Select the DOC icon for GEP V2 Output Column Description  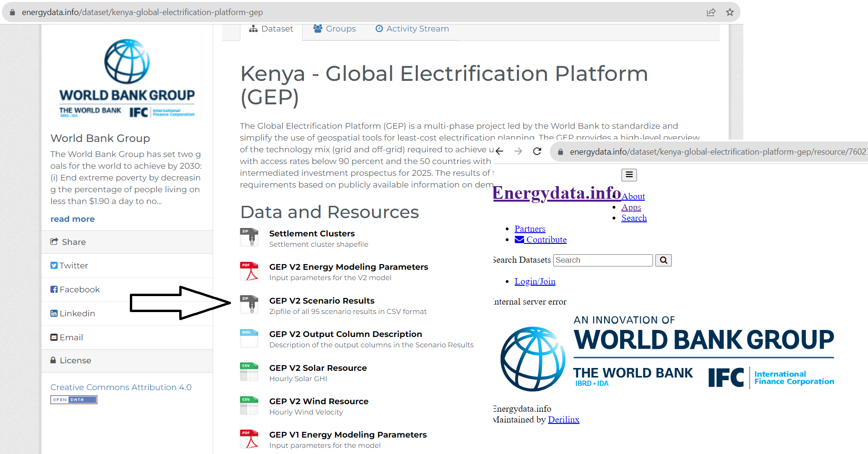point(249,338)
